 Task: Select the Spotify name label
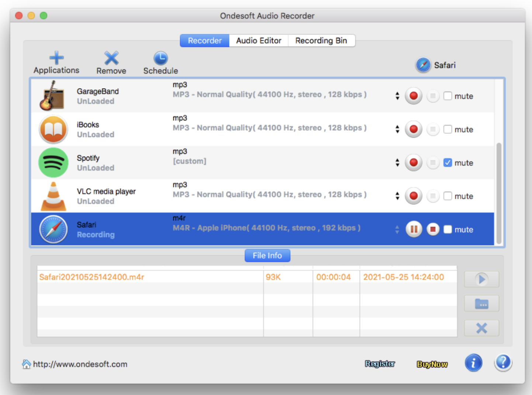88,158
